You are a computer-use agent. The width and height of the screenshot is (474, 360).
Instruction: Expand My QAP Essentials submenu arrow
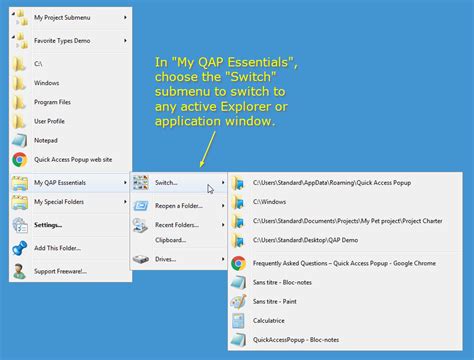pyautogui.click(x=125, y=183)
